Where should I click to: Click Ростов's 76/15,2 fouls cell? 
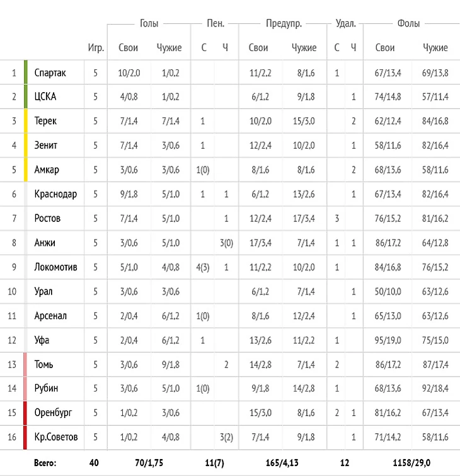(x=388, y=219)
